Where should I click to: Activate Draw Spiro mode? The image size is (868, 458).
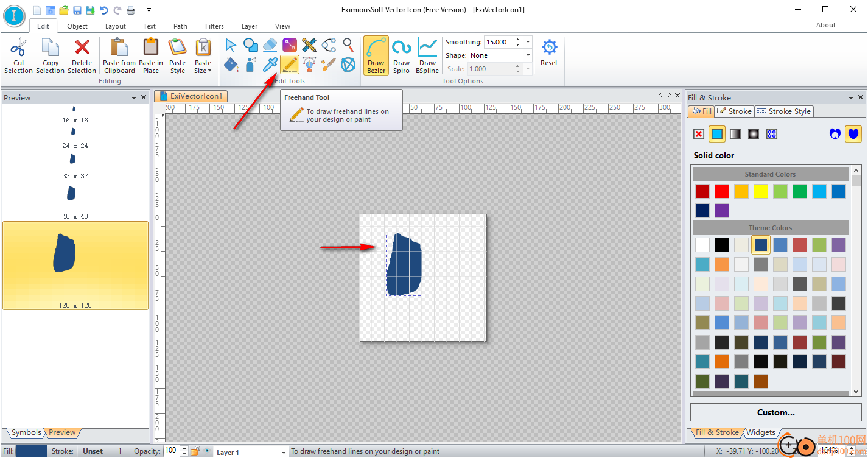[x=401, y=56]
